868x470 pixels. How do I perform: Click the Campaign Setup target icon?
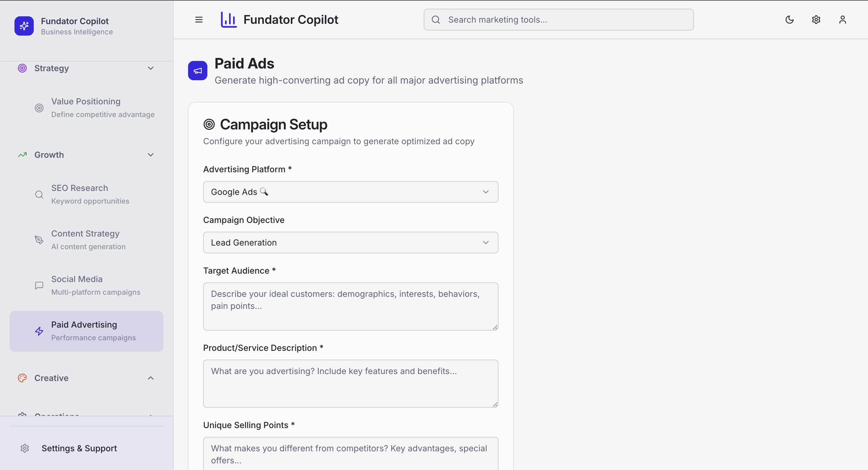pyautogui.click(x=209, y=124)
